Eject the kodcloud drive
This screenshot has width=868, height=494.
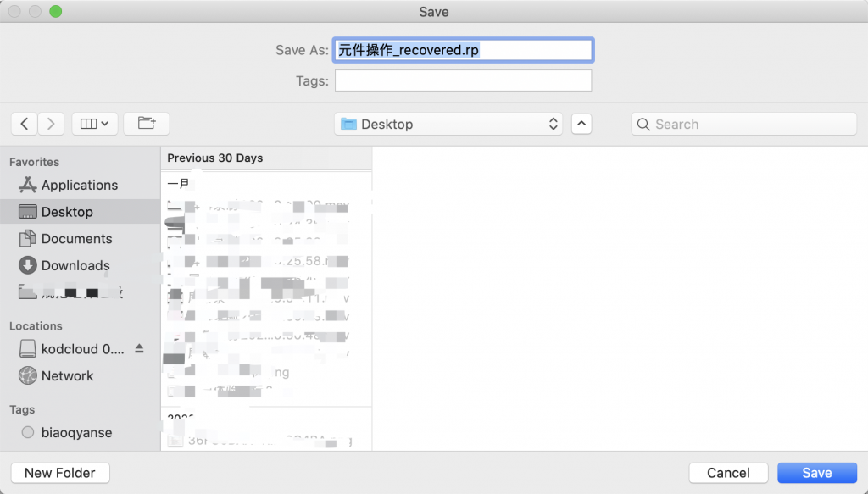pyautogui.click(x=140, y=348)
